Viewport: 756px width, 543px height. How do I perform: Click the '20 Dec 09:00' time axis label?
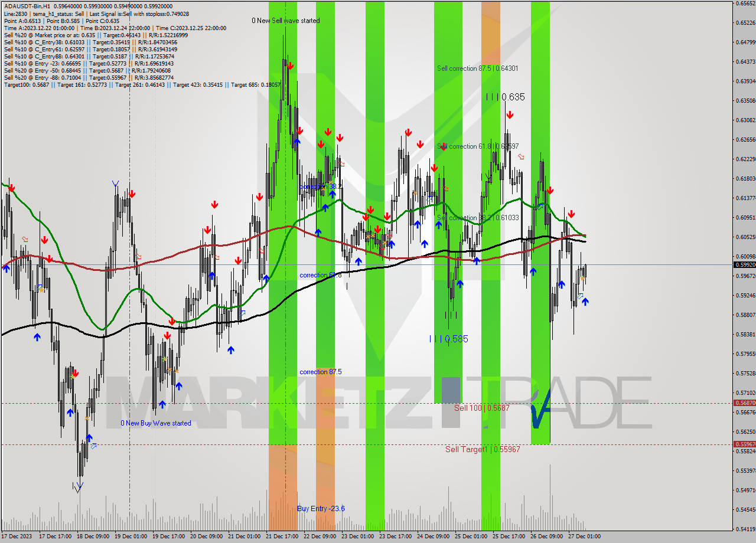click(208, 537)
